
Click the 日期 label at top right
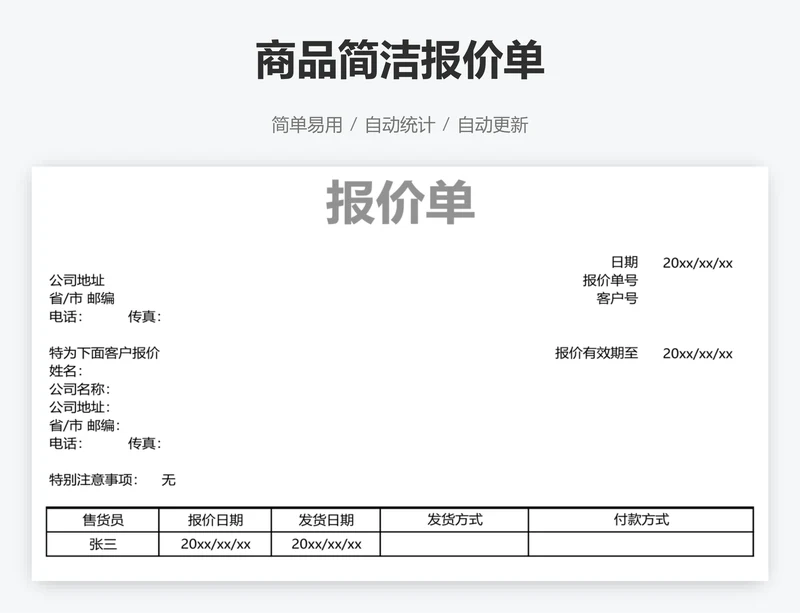point(624,262)
